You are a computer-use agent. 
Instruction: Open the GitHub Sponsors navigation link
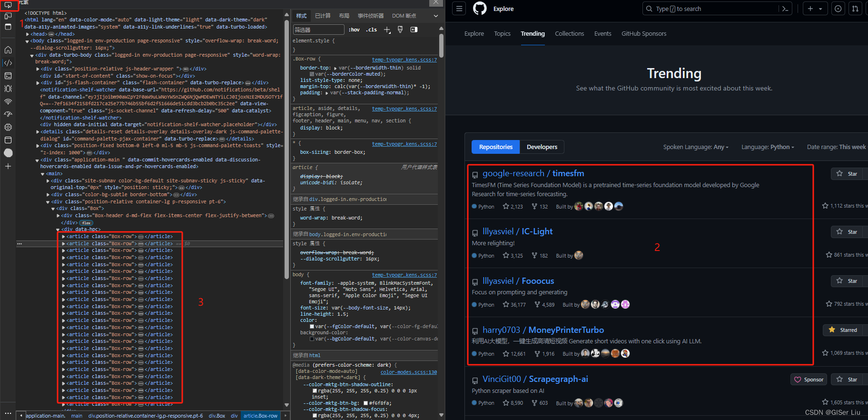(x=644, y=34)
